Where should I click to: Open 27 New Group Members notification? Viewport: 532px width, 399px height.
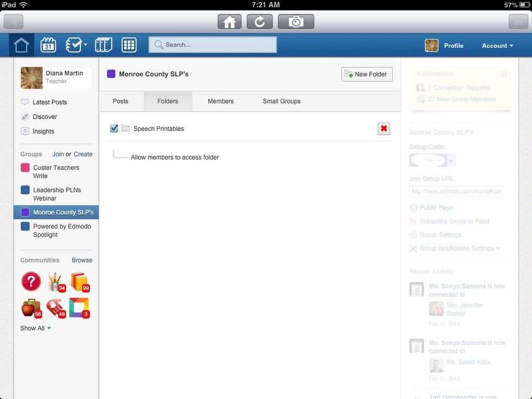(462, 99)
